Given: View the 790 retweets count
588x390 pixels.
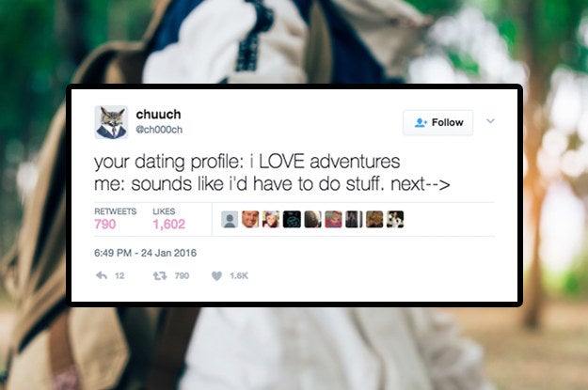Looking at the screenshot, I should pyautogui.click(x=105, y=224).
